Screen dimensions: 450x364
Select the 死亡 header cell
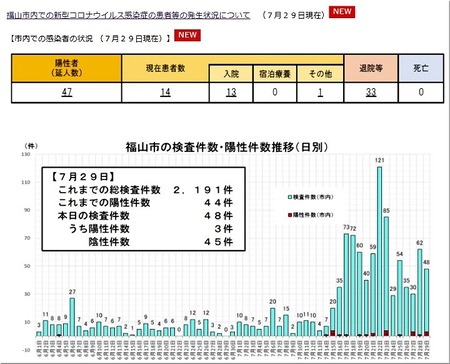tap(421, 68)
